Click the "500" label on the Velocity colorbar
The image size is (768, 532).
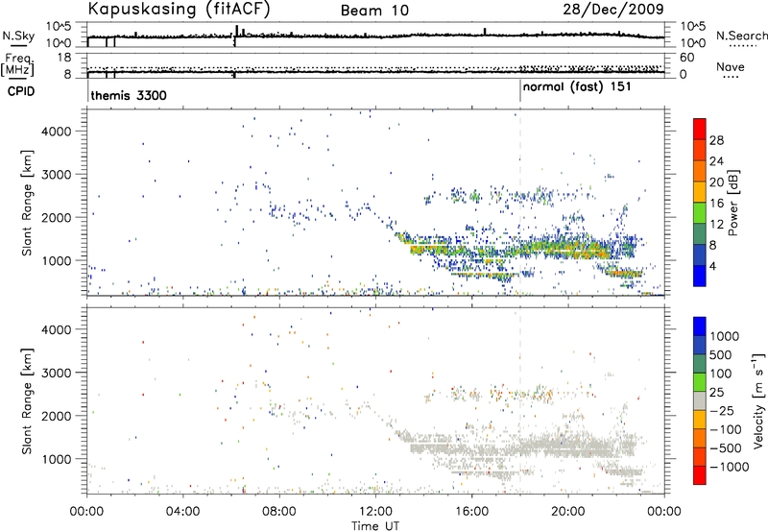click(x=721, y=354)
